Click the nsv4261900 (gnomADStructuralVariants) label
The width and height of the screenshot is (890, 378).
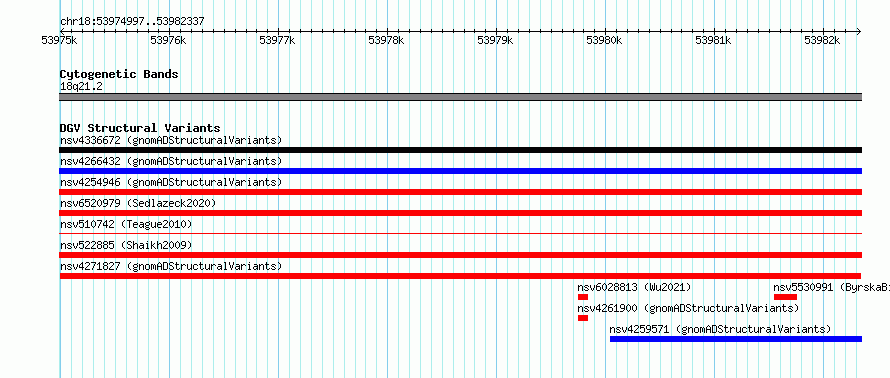689,308
